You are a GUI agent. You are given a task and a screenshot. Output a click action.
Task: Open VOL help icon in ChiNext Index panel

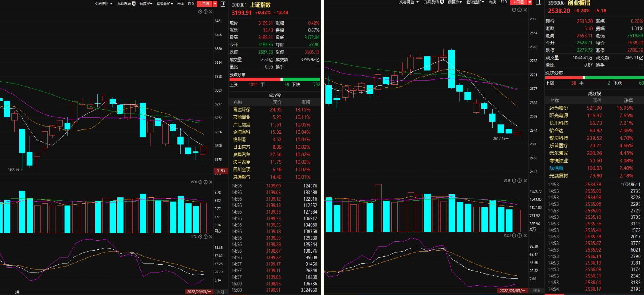[520, 181]
